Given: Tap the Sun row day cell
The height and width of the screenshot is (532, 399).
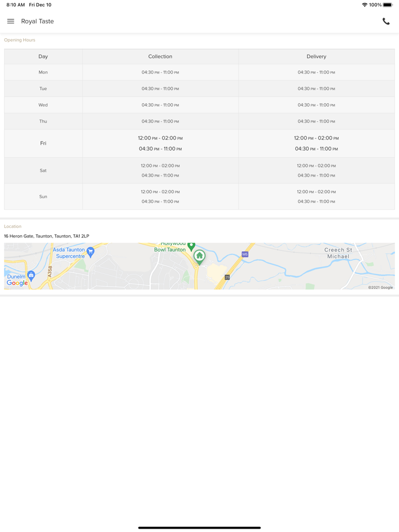Looking at the screenshot, I should tap(43, 197).
